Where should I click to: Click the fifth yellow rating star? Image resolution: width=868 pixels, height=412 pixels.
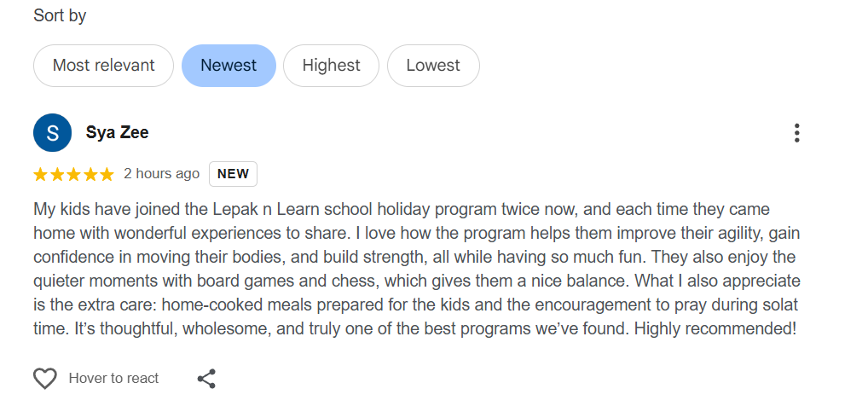106,174
